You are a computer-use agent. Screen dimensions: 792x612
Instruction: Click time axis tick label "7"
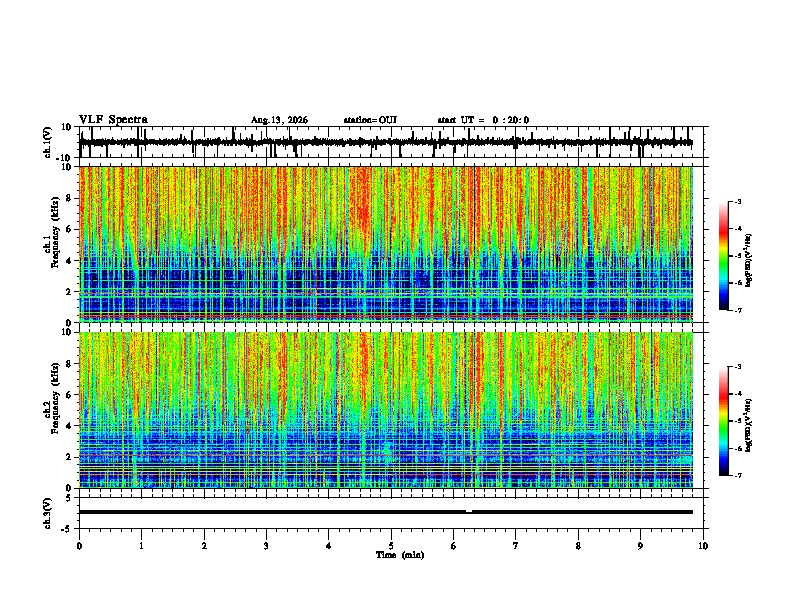point(516,546)
